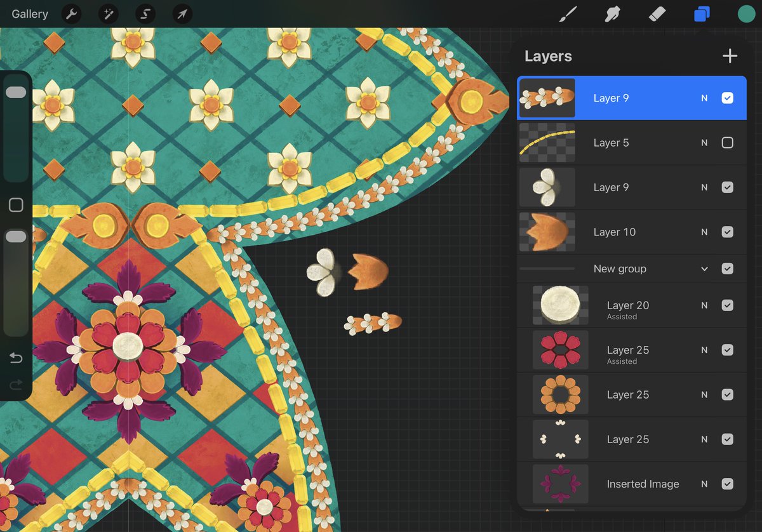Screen dimensions: 762x532
Task: Open the teal active color picker
Action: click(x=746, y=14)
